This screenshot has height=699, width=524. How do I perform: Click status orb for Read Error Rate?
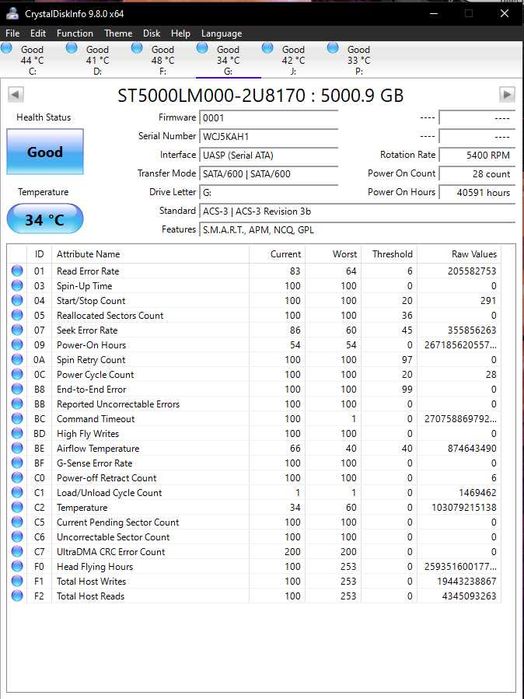17,271
